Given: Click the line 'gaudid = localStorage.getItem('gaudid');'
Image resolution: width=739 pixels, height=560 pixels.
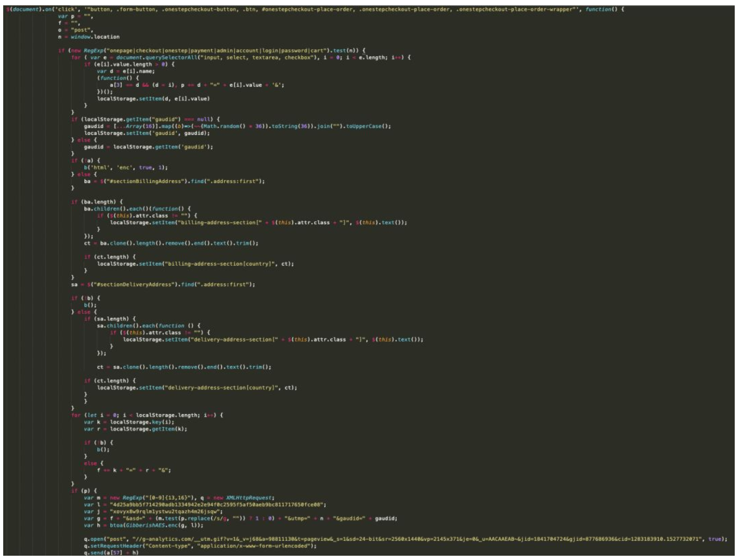Looking at the screenshot, I should (148, 147).
